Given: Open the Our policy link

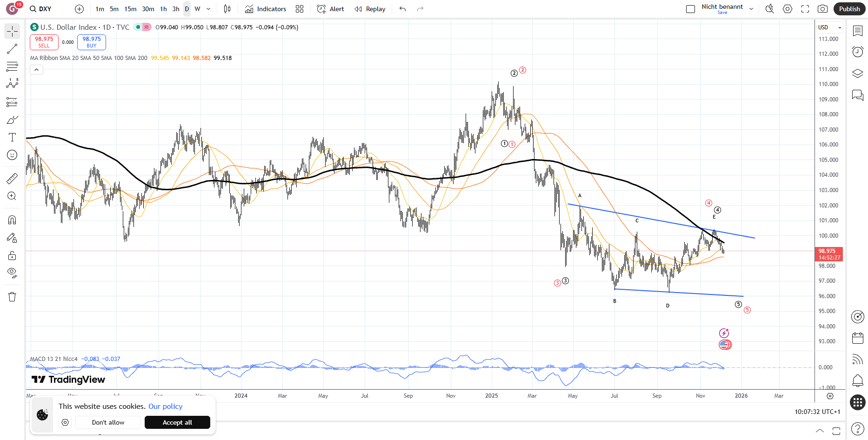Looking at the screenshot, I should [165, 406].
